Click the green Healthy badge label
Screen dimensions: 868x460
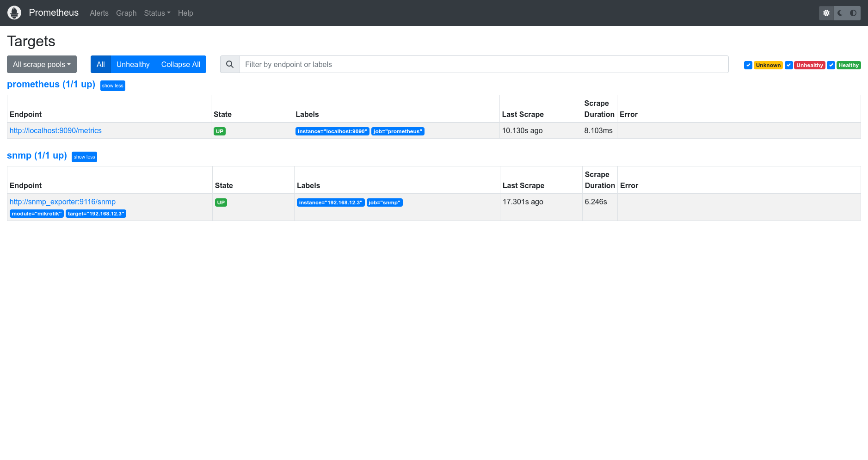[849, 65]
